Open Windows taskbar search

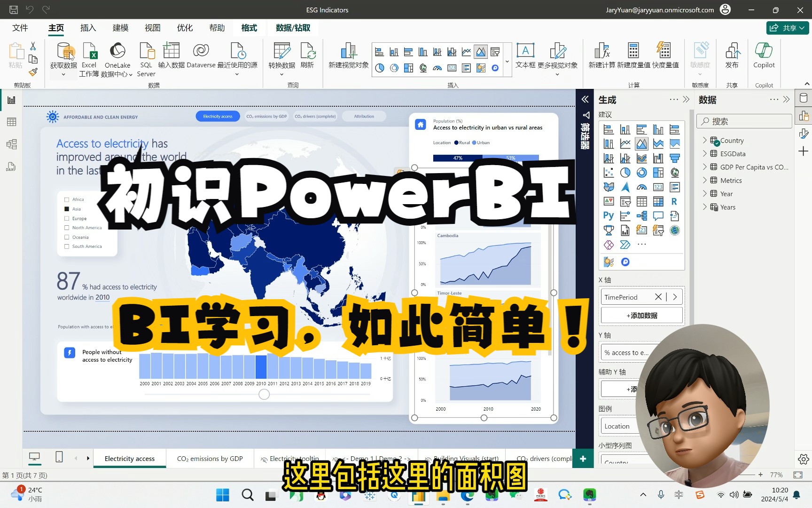pyautogui.click(x=248, y=495)
